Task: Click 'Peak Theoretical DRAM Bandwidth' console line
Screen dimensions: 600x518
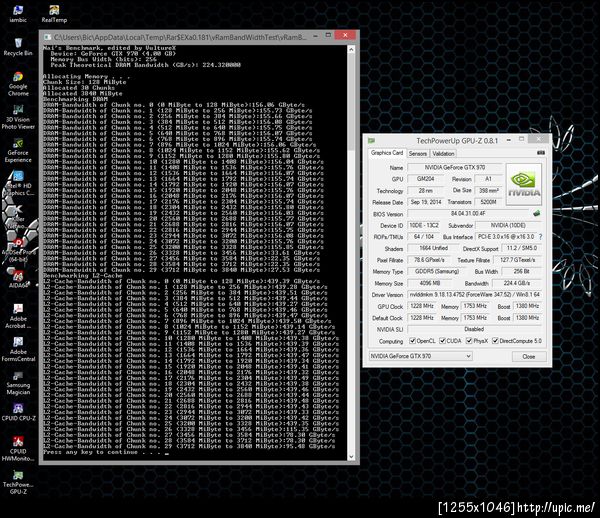Action: (x=145, y=65)
